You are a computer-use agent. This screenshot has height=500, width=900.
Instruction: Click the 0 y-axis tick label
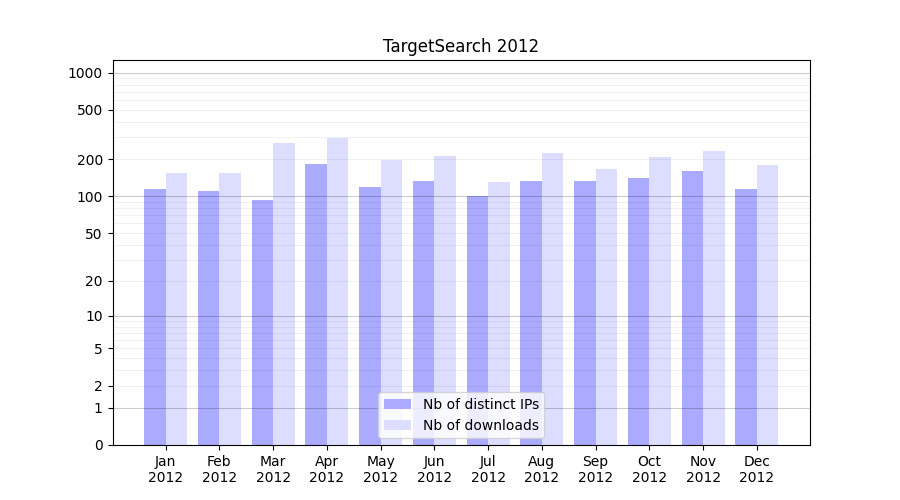pyautogui.click(x=98, y=445)
